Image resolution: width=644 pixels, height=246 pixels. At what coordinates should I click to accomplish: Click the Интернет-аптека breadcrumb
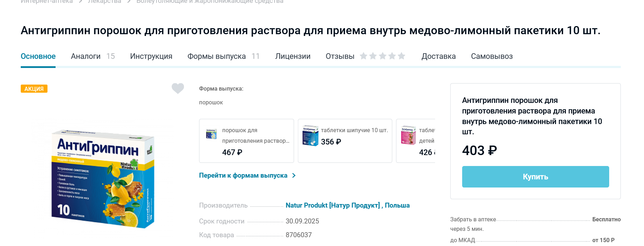(47, 2)
